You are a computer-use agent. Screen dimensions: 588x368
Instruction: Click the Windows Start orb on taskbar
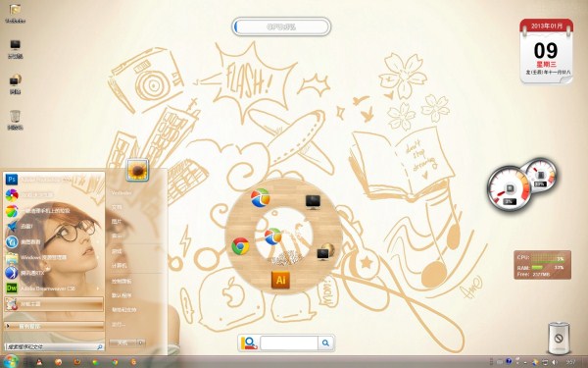click(11, 361)
